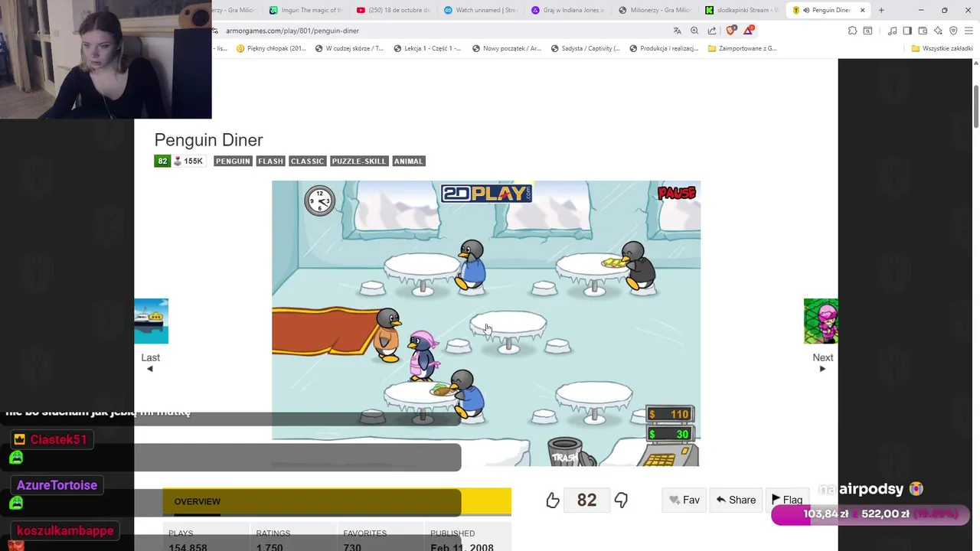Open the browser hamburger menu
The width and height of the screenshot is (980, 551).
[969, 31]
